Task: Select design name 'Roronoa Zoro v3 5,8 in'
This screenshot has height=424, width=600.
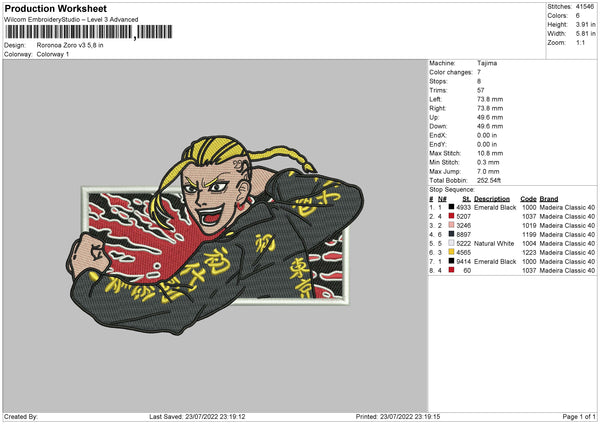Action: (x=70, y=45)
